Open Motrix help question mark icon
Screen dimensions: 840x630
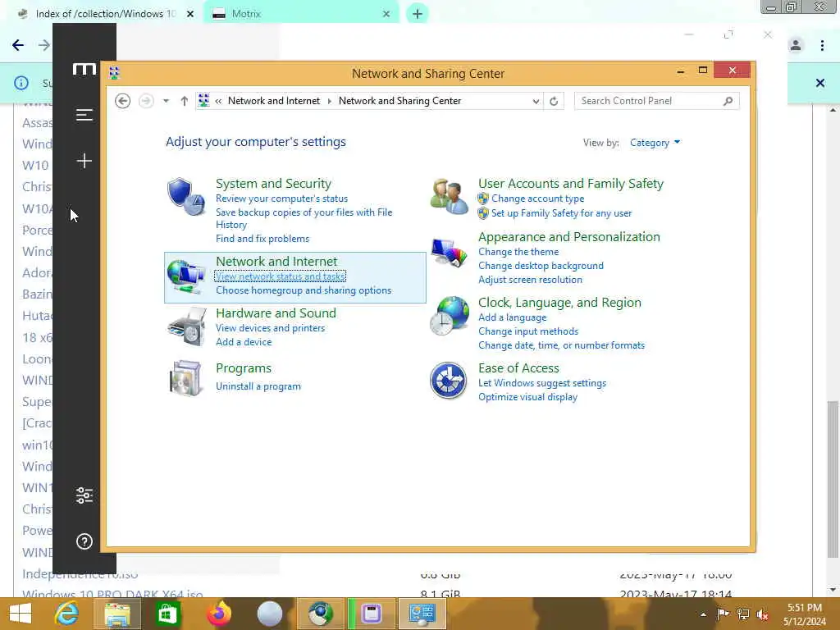point(84,541)
